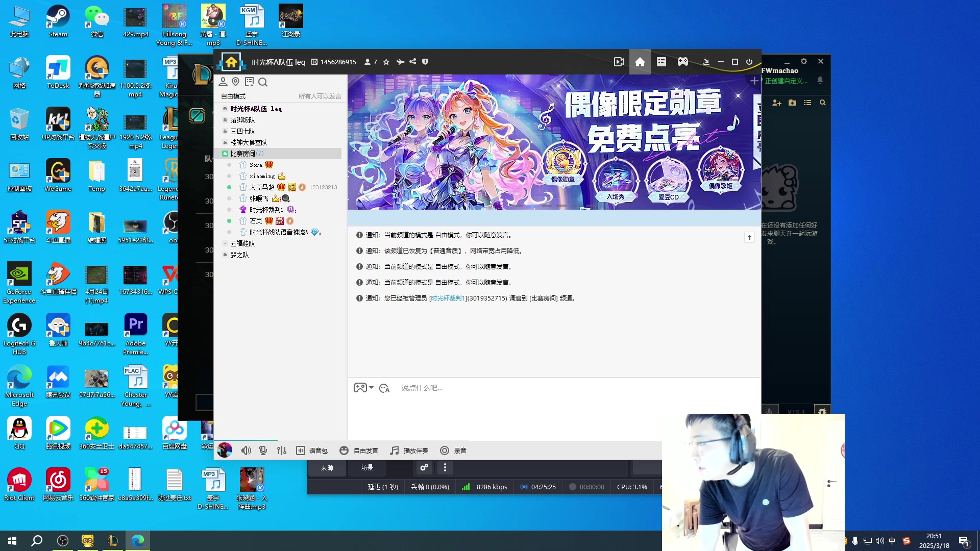Screen dimensions: 980x551
Task: Open notification center on taskbar
Action: (964, 541)
